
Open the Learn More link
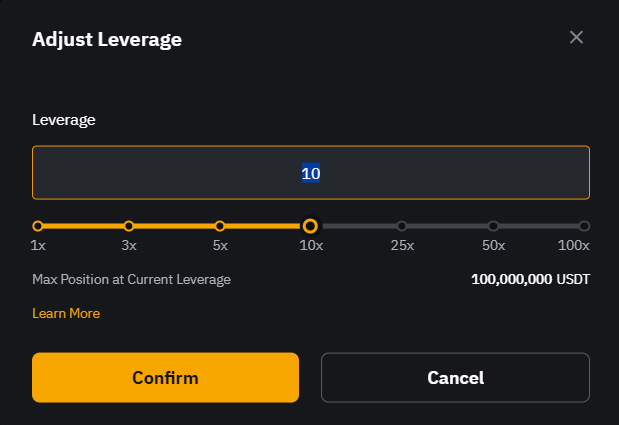click(x=66, y=313)
